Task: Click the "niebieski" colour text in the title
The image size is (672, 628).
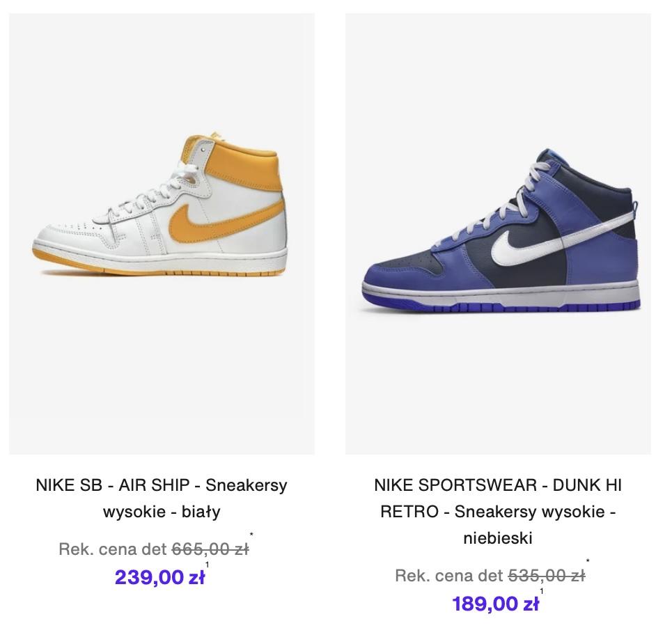Action: point(498,538)
